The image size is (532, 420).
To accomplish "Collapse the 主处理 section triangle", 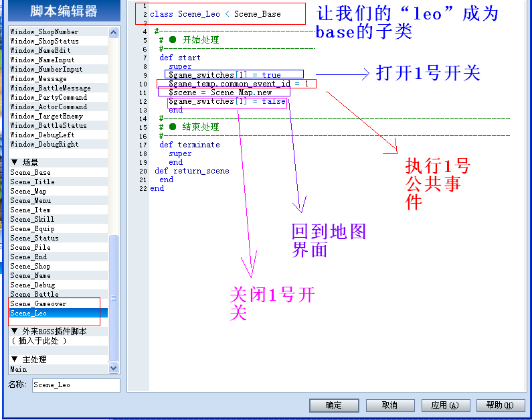I will point(14,359).
